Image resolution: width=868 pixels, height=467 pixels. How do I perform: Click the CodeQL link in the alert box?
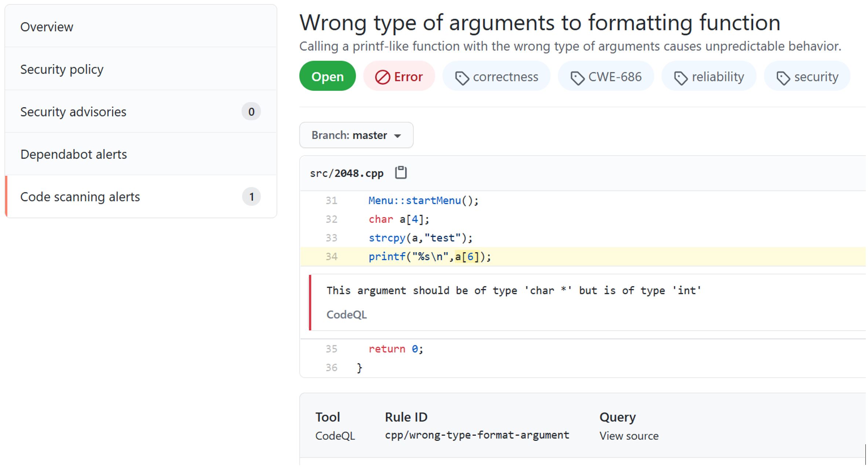click(x=346, y=315)
